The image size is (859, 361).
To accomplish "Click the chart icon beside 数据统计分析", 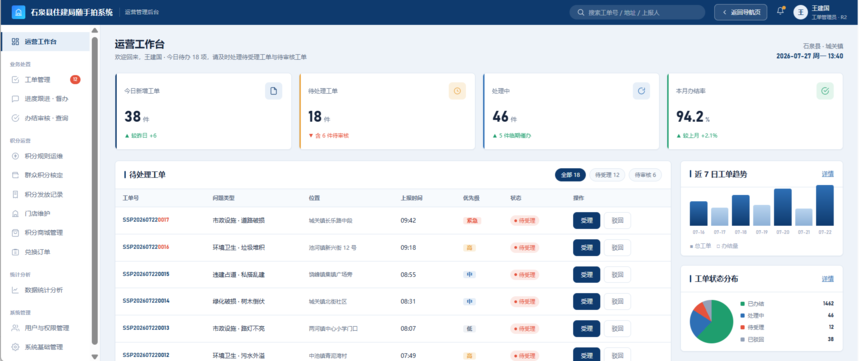I will (15, 290).
